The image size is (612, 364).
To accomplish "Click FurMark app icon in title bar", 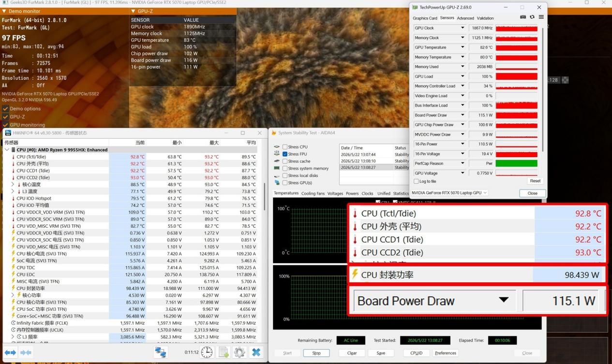I will pyautogui.click(x=6, y=2).
